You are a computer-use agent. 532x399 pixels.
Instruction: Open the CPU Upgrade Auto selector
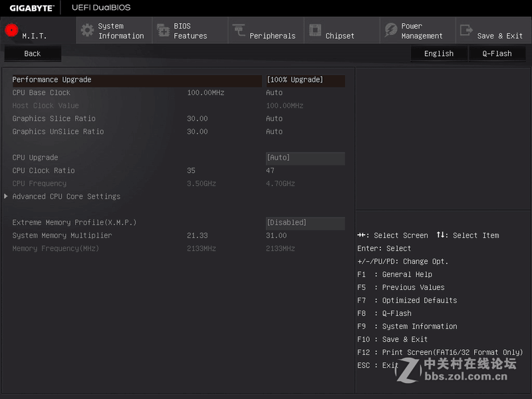(x=305, y=158)
